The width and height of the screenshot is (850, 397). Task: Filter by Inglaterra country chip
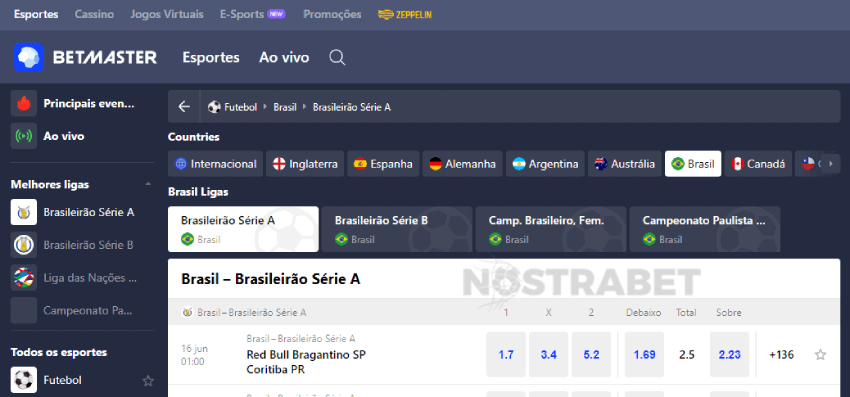(305, 164)
